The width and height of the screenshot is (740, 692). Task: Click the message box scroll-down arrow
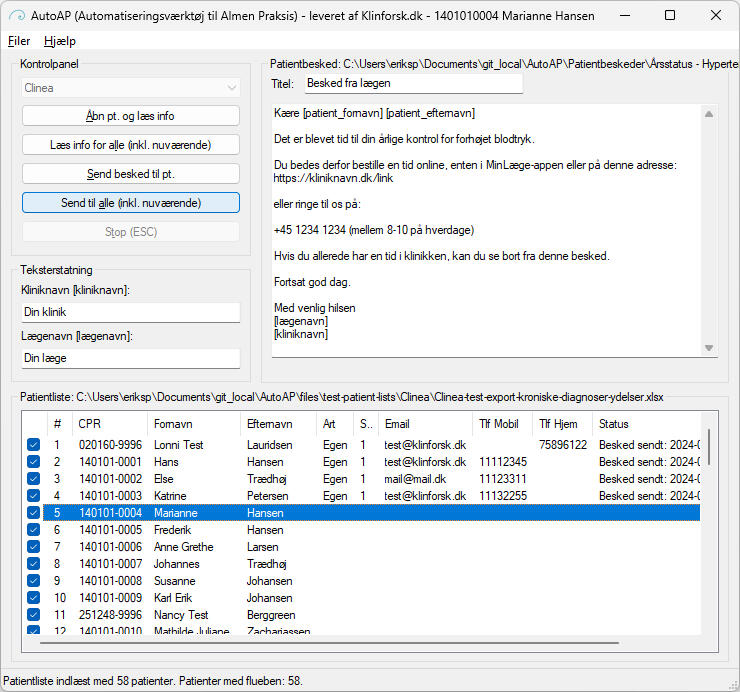pyautogui.click(x=709, y=347)
